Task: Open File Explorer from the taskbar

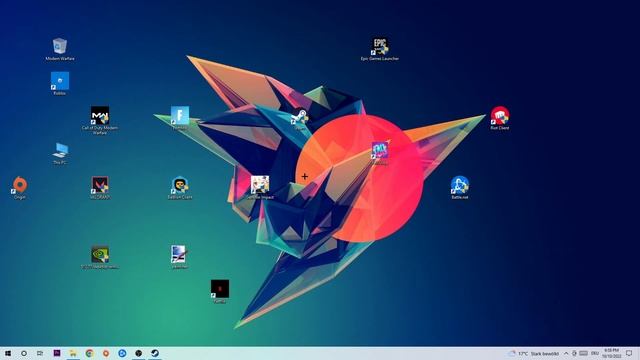Action: [73, 353]
